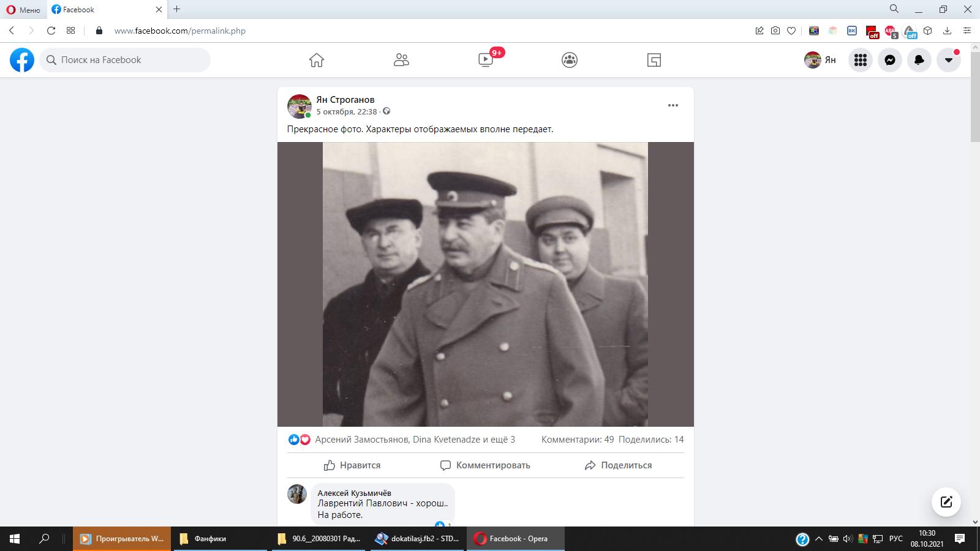980x551 pixels.
Task: Click 'Комментировать' to comment
Action: [x=485, y=465]
